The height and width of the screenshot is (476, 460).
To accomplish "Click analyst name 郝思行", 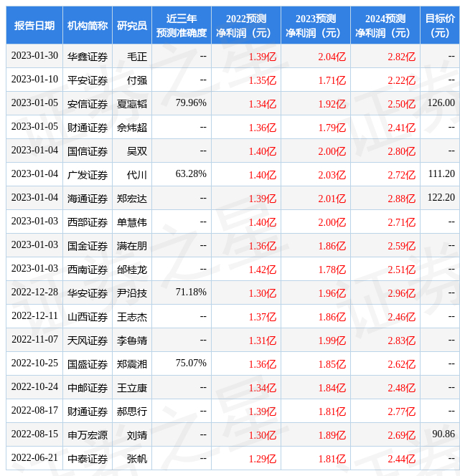I will pos(132,412).
